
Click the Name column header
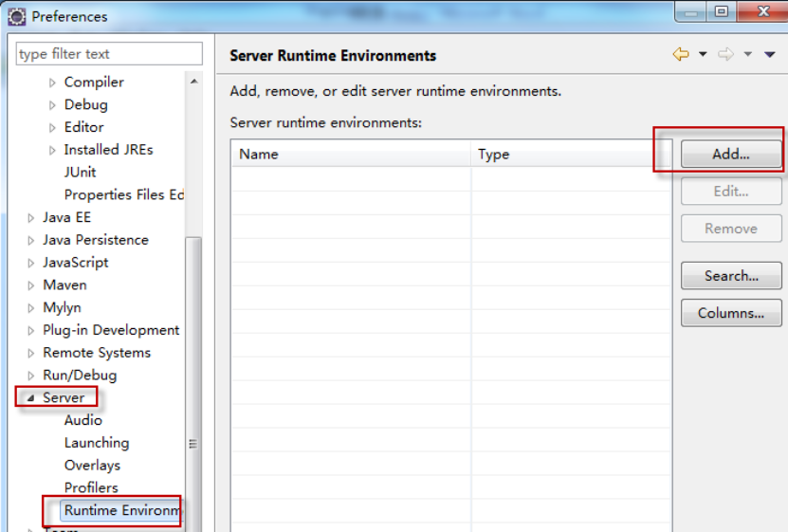tap(351, 154)
